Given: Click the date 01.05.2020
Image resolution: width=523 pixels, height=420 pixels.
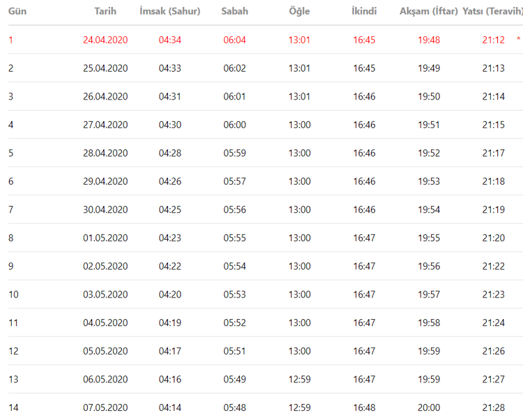Looking at the screenshot, I should pyautogui.click(x=105, y=238).
